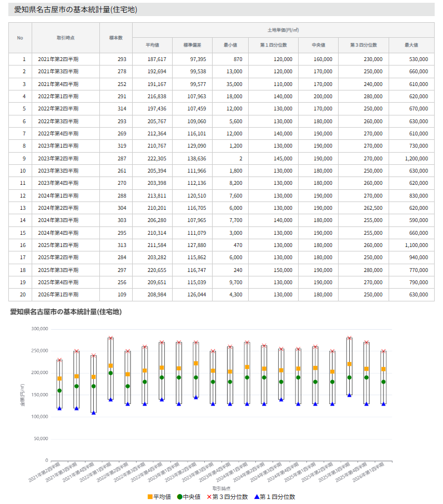The height and width of the screenshot is (504, 443).
Task: Click the 300,000 y-axis label
Action: (x=39, y=329)
